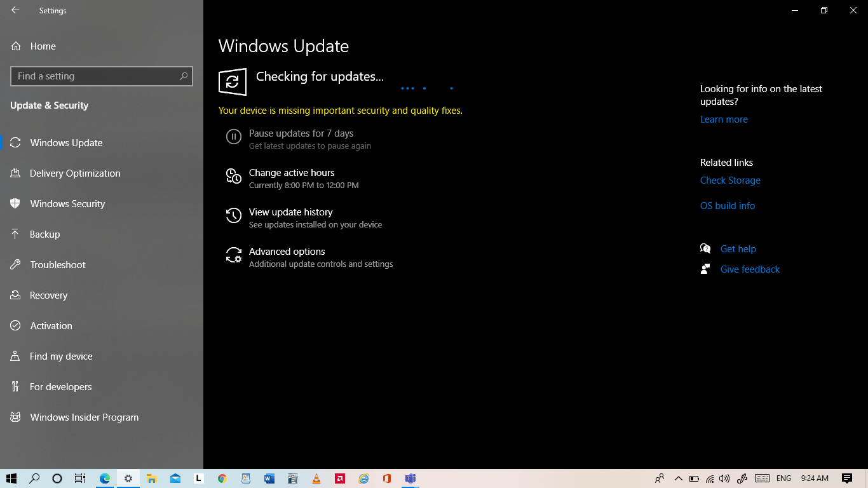868x488 pixels.
Task: Open Google Chrome from taskbar
Action: 222,478
